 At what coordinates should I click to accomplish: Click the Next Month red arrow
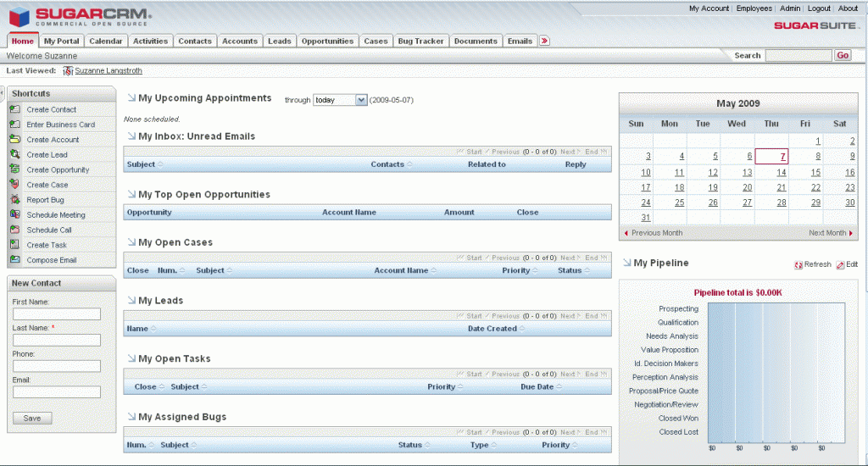[851, 233]
